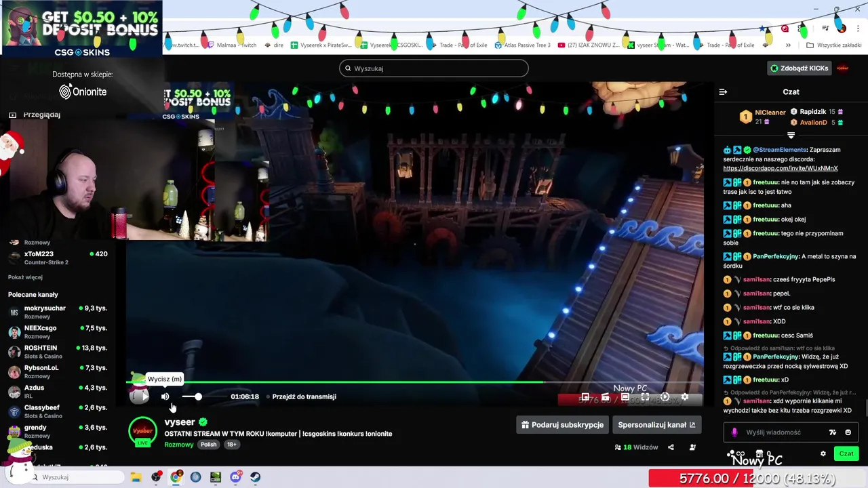This screenshot has width=868, height=488.
Task: Click Rapidzik in the gifters leaderboard
Action: point(812,112)
